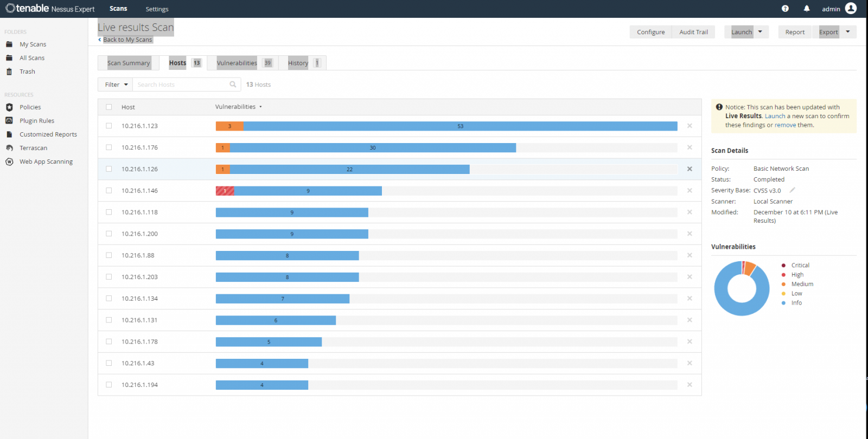Click the All Scans folder icon
The image size is (868, 439).
click(x=9, y=58)
